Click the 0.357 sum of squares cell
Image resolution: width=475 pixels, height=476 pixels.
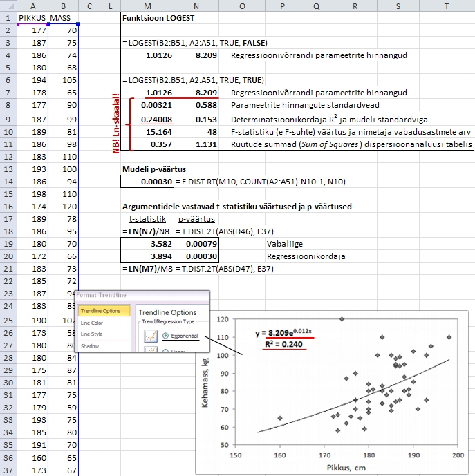[147, 144]
